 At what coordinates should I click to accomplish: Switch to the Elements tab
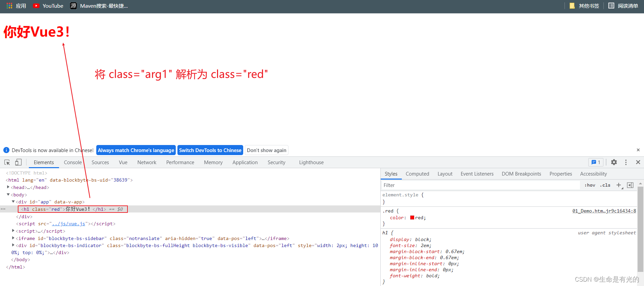pos(44,162)
